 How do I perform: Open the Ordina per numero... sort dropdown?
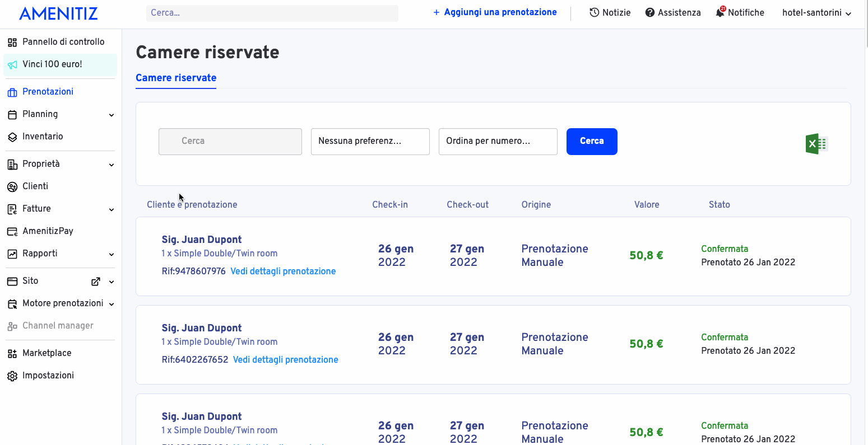pos(498,142)
